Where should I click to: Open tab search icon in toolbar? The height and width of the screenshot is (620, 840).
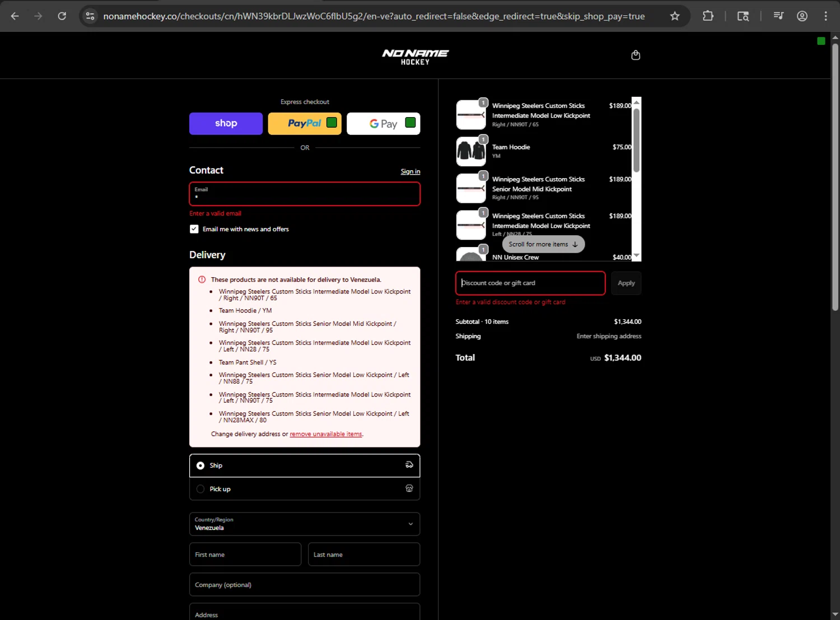743,16
